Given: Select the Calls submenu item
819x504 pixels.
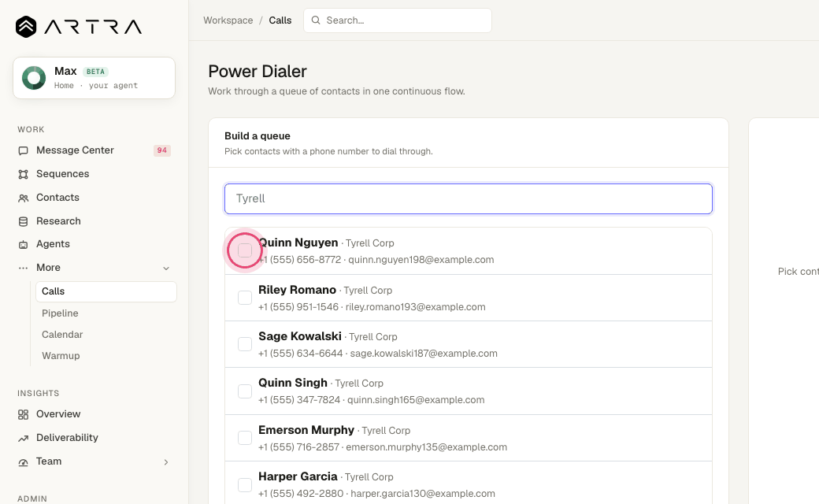Looking at the screenshot, I should pos(106,291).
